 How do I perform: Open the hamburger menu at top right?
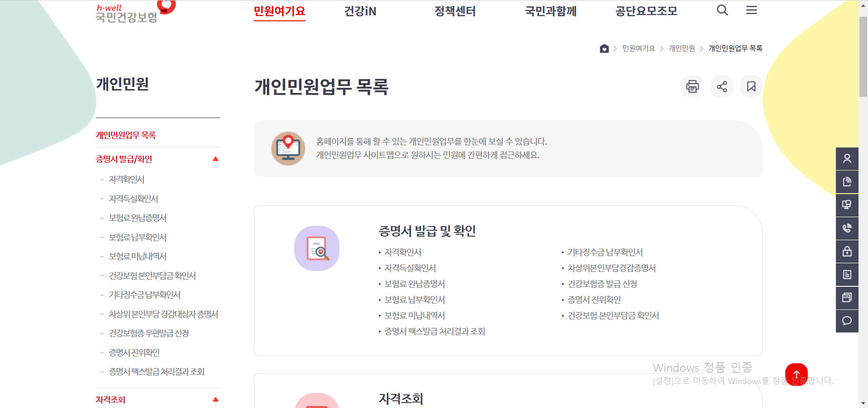(751, 10)
